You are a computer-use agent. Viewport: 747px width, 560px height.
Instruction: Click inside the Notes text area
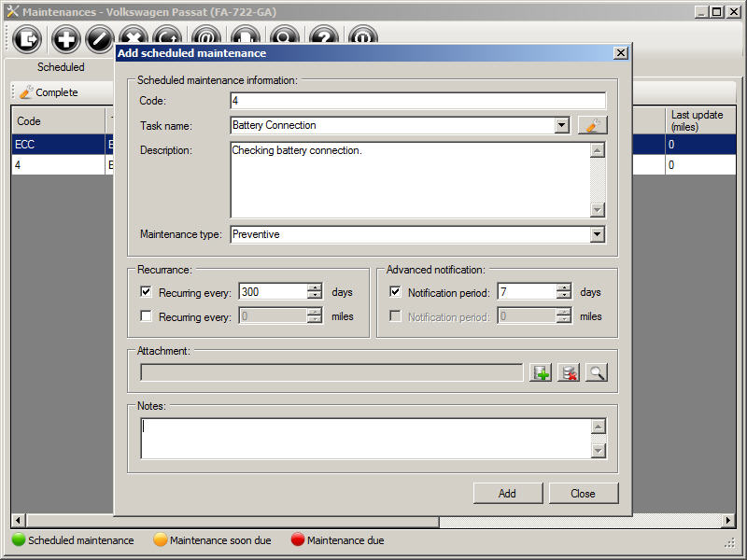tap(364, 438)
